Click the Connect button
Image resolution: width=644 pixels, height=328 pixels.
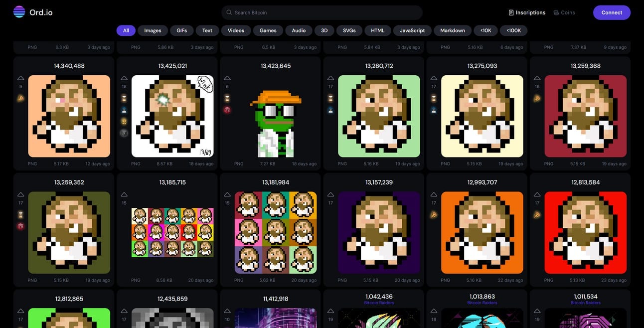click(612, 12)
